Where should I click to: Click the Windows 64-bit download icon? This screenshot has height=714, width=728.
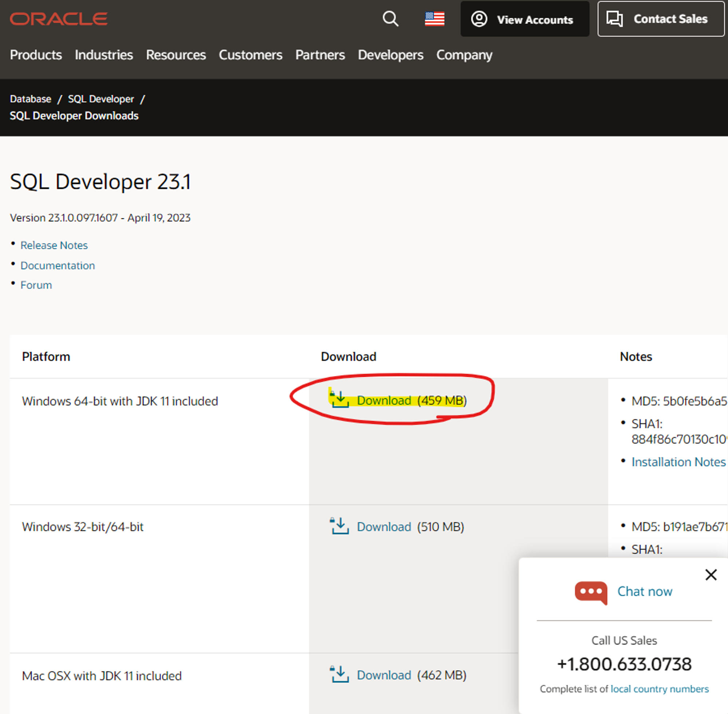340,400
